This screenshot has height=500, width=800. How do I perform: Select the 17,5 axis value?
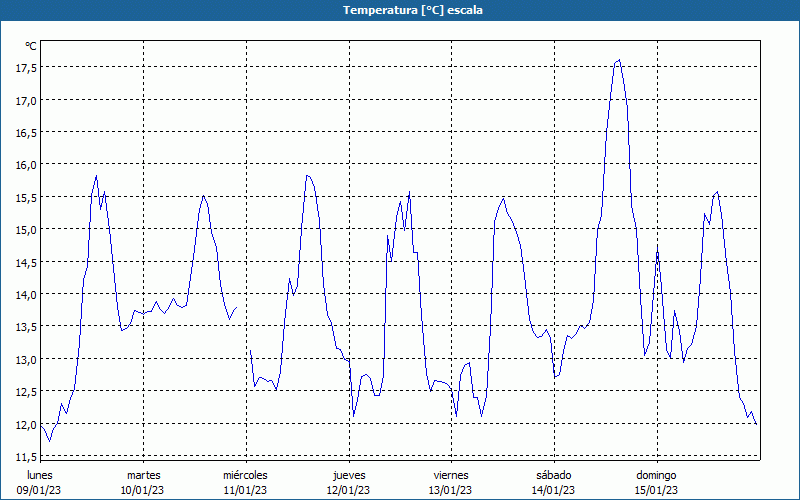(26, 68)
